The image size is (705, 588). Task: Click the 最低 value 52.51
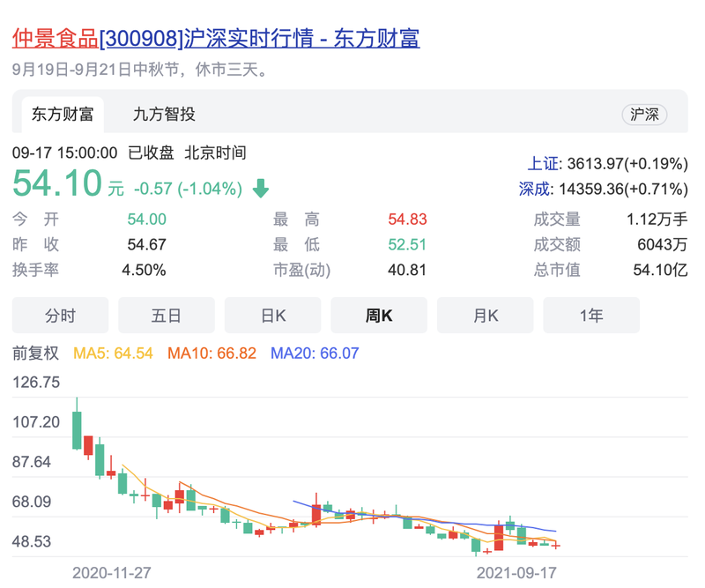(x=407, y=245)
